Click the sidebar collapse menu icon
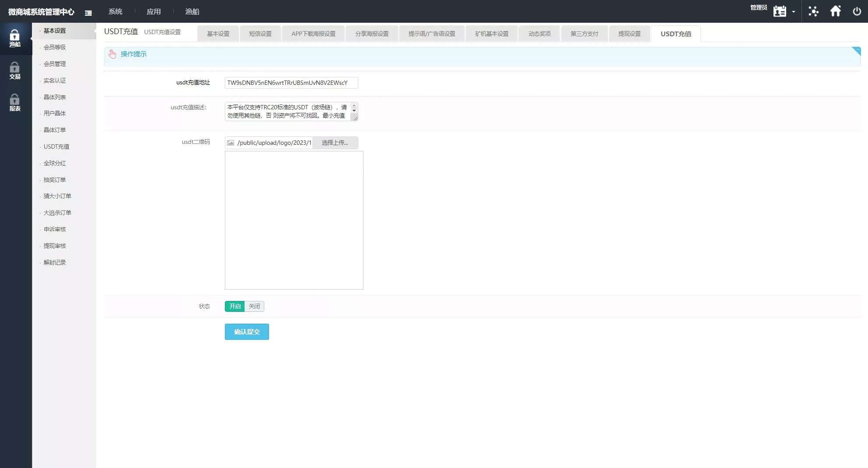868x468 pixels. (x=88, y=13)
